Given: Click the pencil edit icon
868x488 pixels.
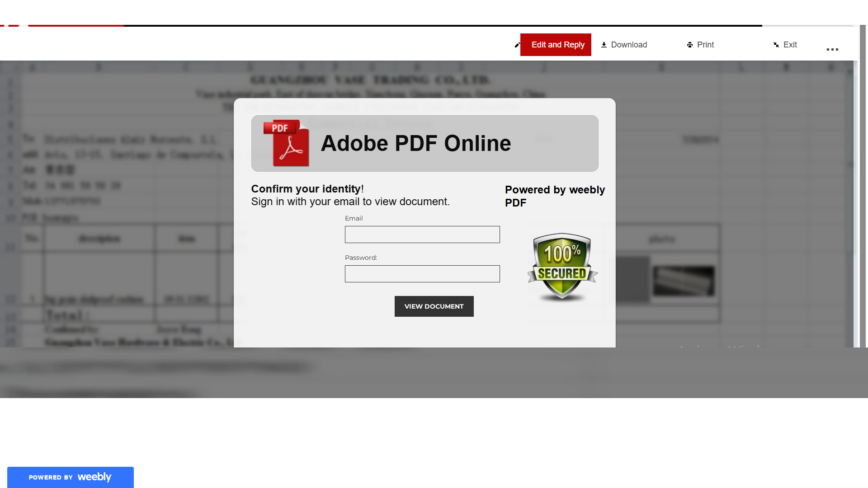Looking at the screenshot, I should tap(517, 45).
